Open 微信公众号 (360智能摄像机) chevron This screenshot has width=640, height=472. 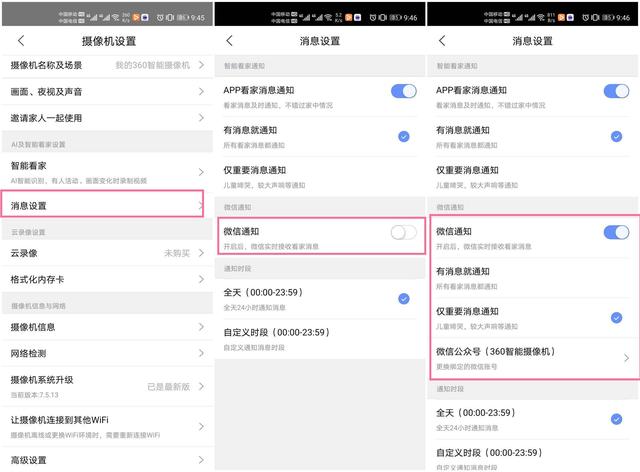626,358
